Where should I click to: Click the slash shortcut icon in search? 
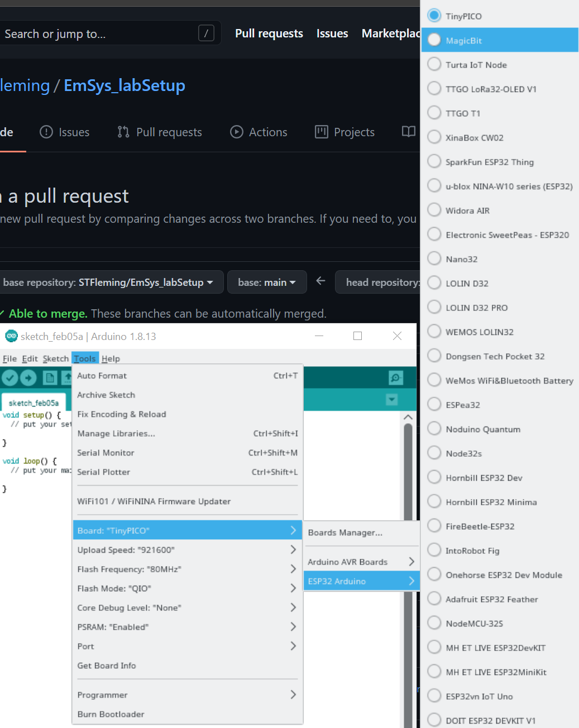tap(206, 33)
